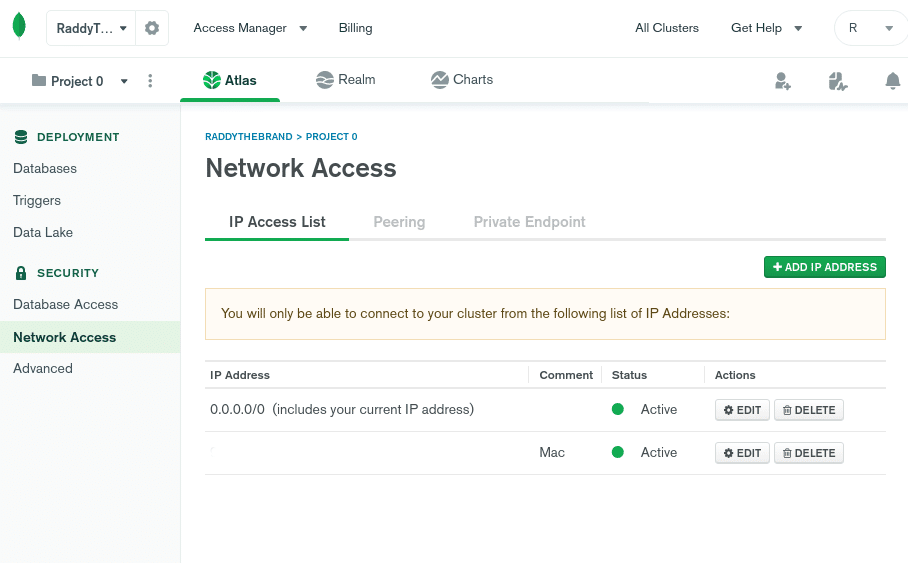Go to Database Access in sidebar
This screenshot has height=563, width=908.
point(65,305)
